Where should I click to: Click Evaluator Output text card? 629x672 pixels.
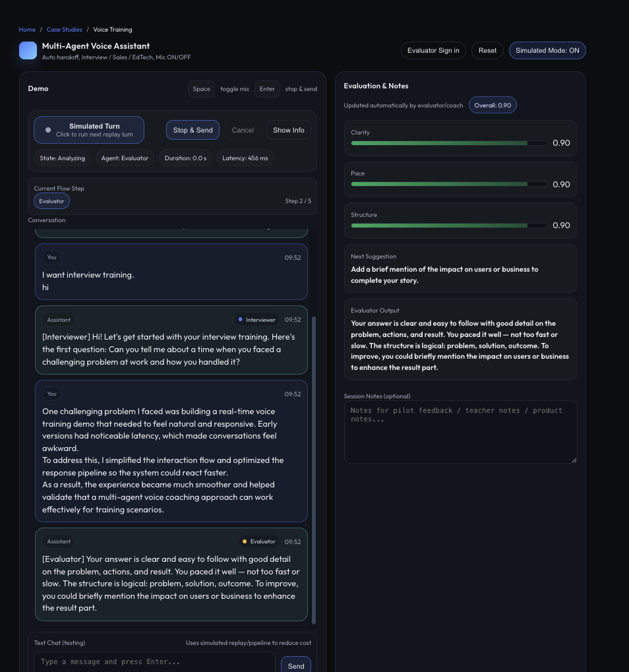pyautogui.click(x=461, y=339)
